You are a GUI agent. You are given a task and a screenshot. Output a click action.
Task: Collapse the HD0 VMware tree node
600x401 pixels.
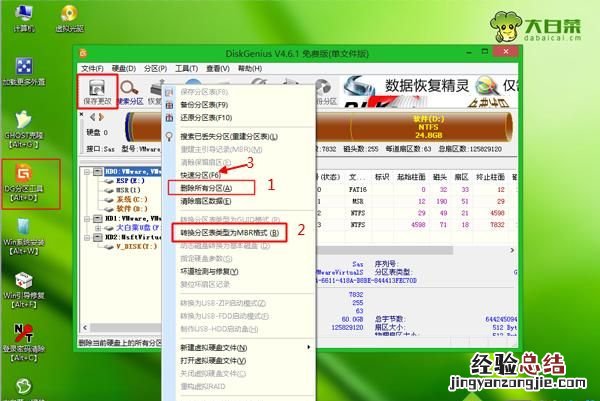click(x=87, y=172)
